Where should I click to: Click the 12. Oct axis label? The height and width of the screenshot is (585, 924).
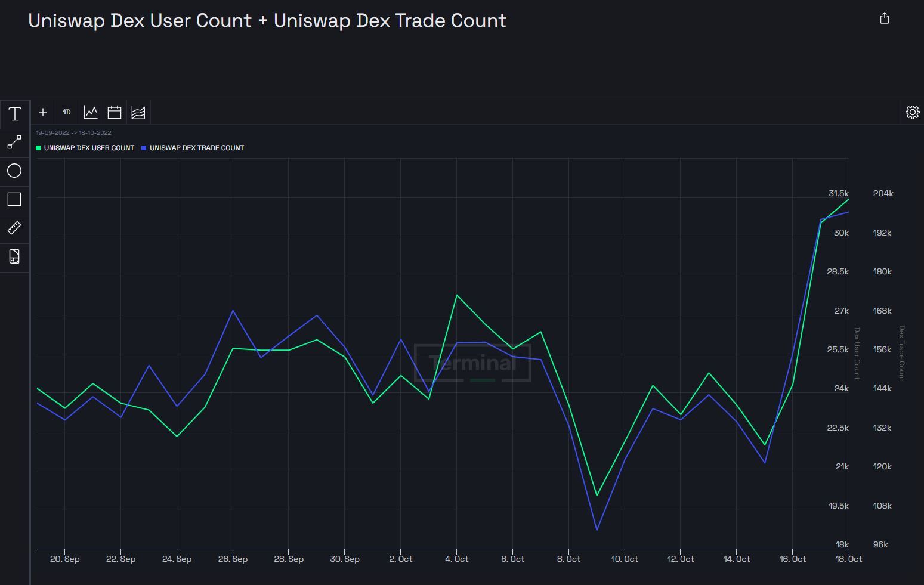pos(681,559)
